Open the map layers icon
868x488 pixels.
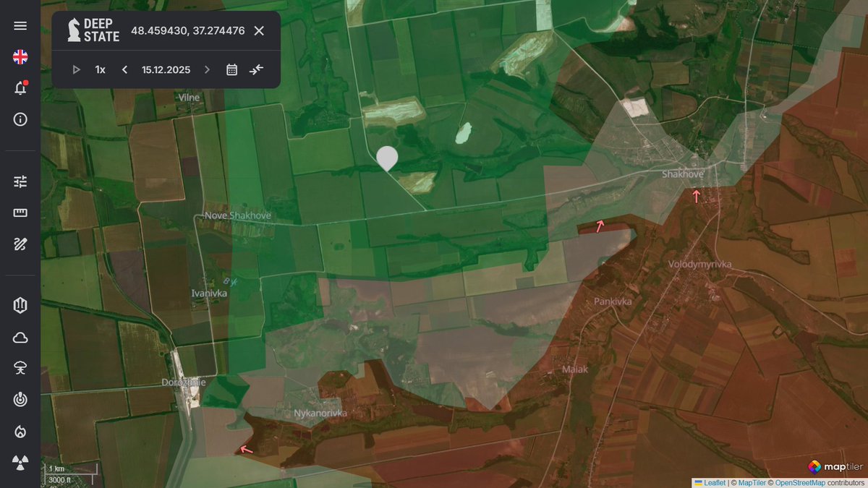pos(20,306)
